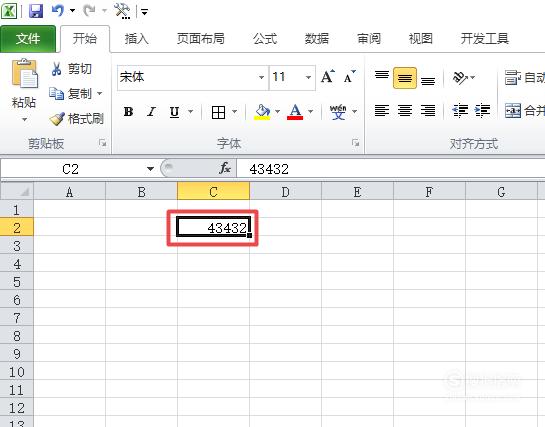545x427 pixels.
Task: Click the text orientation icon
Action: (461, 77)
